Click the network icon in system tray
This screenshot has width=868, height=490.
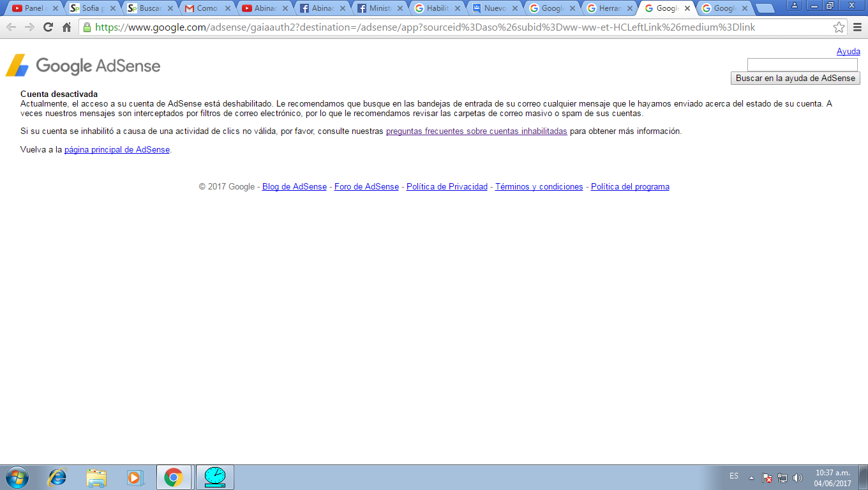click(782, 477)
